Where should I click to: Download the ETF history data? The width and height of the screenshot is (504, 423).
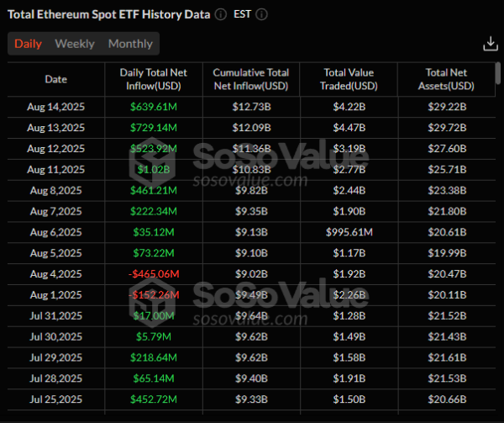(x=491, y=44)
